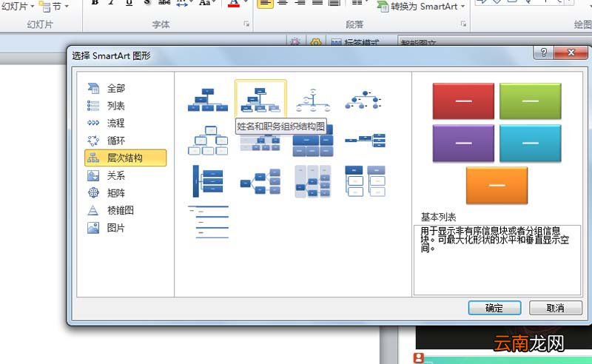Click the orange preview box
Screen dimensions: 592x364
click(497, 186)
